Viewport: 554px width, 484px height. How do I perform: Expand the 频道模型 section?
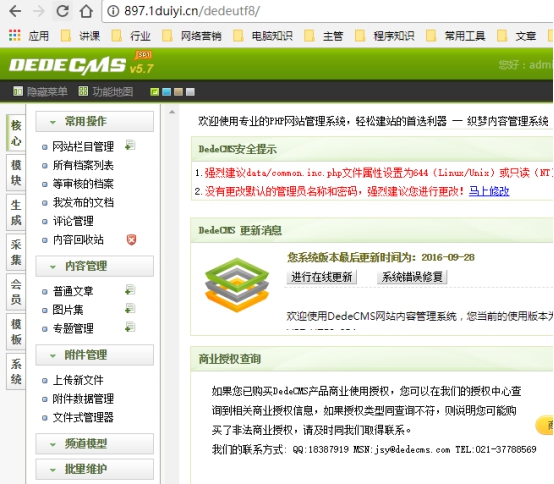[94, 444]
